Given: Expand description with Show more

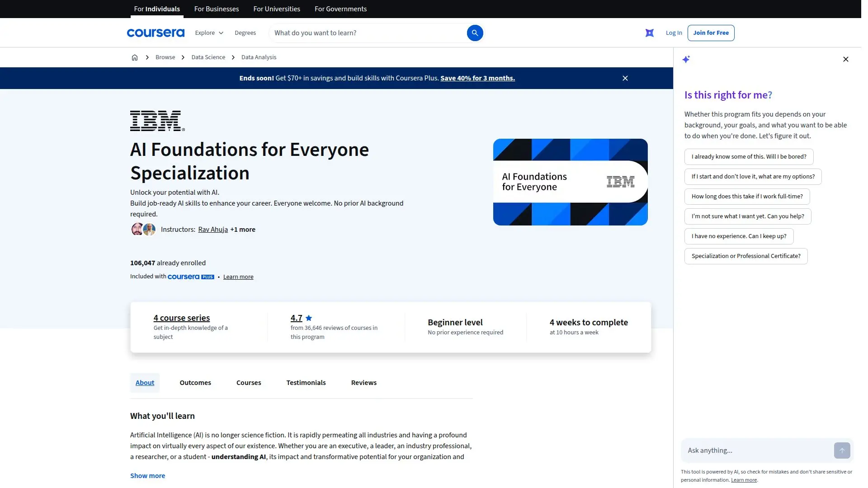Looking at the screenshot, I should pos(148,476).
